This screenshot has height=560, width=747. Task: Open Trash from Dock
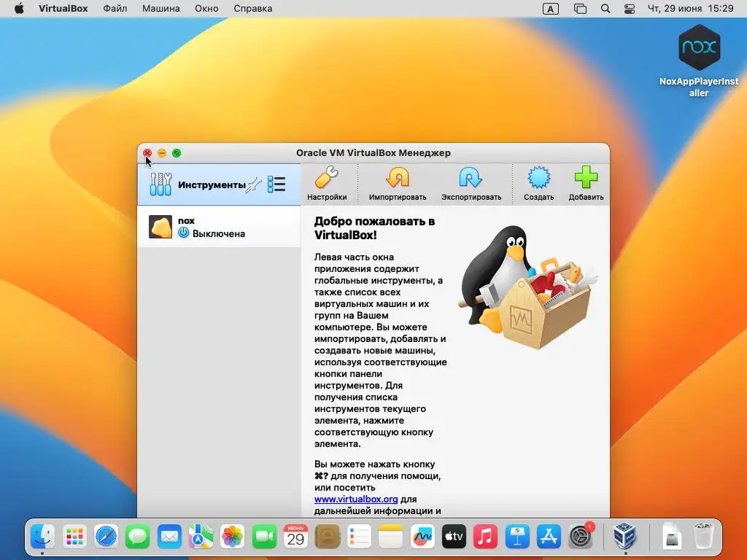(x=703, y=537)
